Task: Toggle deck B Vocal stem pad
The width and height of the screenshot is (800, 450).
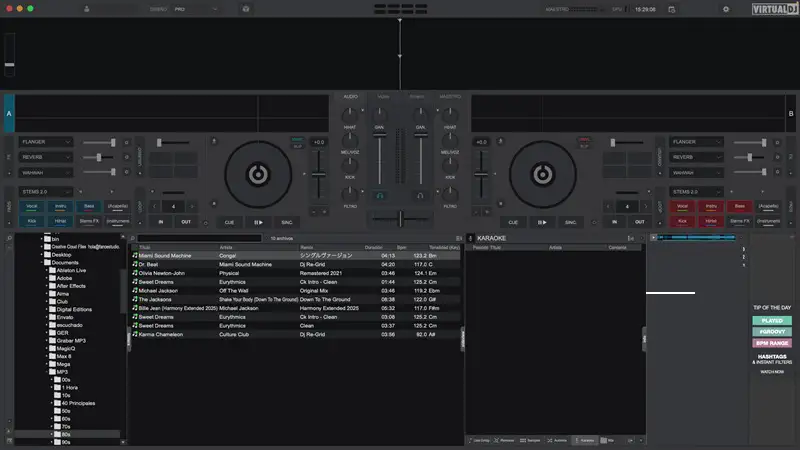Action: 682,207
